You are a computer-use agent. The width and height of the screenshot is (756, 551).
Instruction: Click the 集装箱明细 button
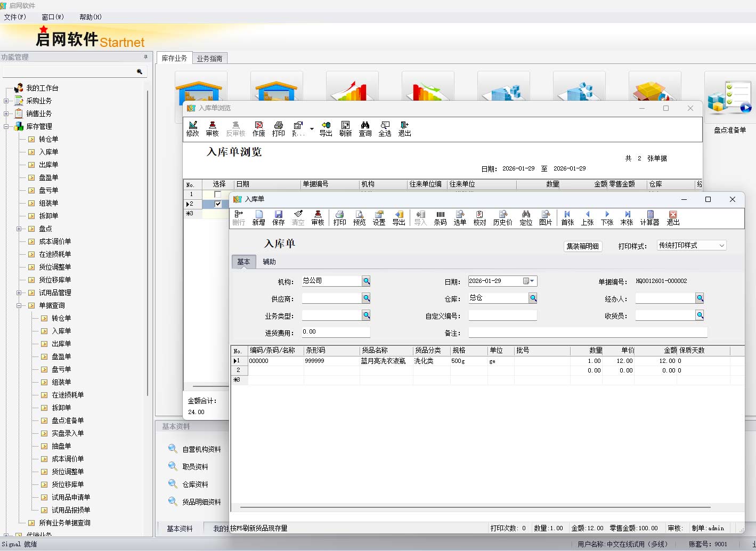pos(582,246)
